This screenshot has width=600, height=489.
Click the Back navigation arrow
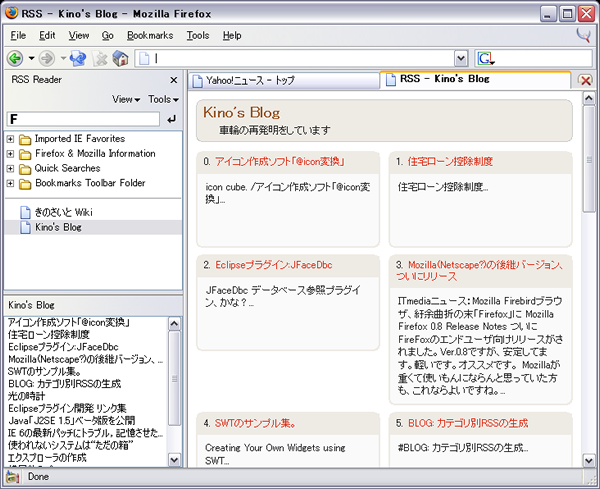15,59
